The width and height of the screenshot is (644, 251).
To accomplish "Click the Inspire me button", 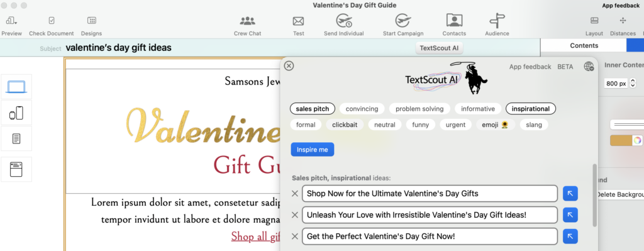I will click(x=313, y=150).
